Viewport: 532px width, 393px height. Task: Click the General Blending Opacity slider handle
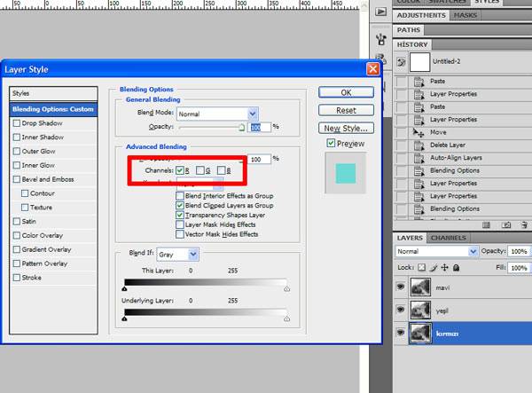[241, 129]
